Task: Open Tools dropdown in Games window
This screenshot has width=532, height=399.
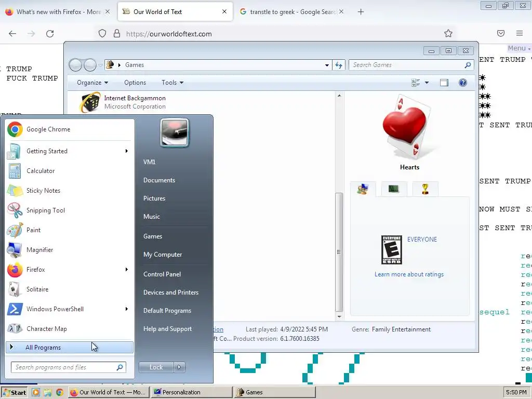Action: click(x=172, y=83)
